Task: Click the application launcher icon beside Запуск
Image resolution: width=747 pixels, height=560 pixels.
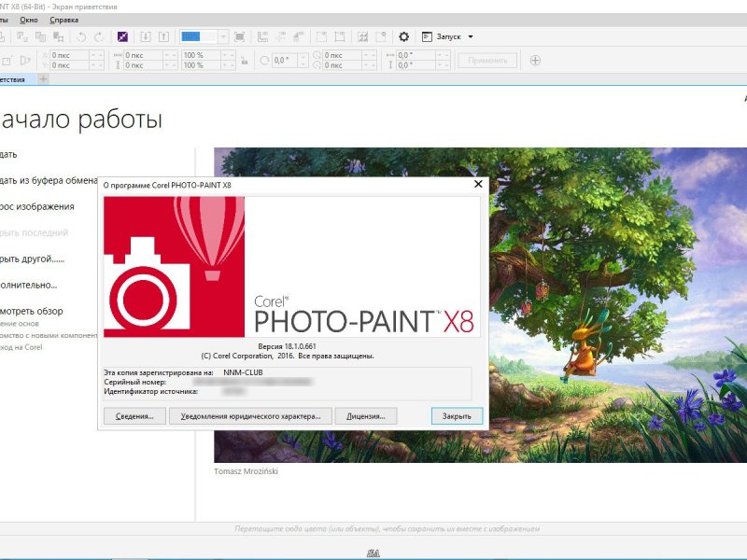Action: tap(427, 36)
